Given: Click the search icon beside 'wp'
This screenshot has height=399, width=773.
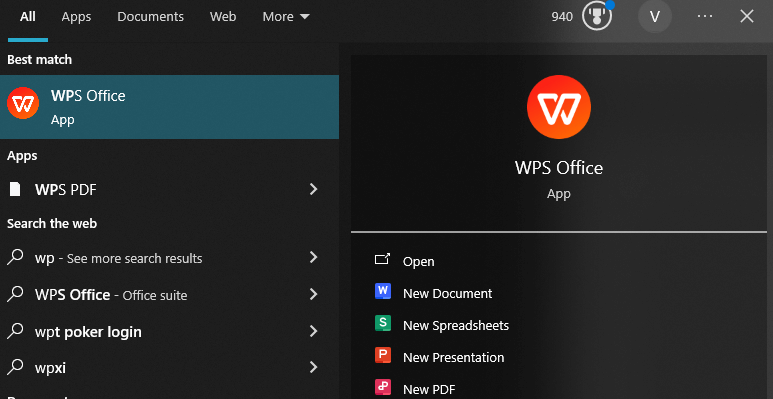Looking at the screenshot, I should (15, 257).
